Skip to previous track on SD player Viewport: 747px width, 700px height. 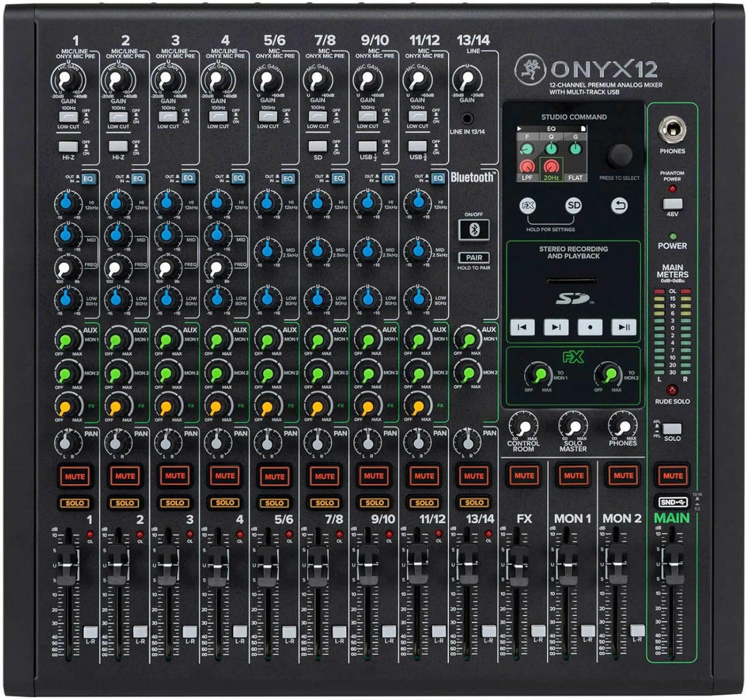pos(522,327)
